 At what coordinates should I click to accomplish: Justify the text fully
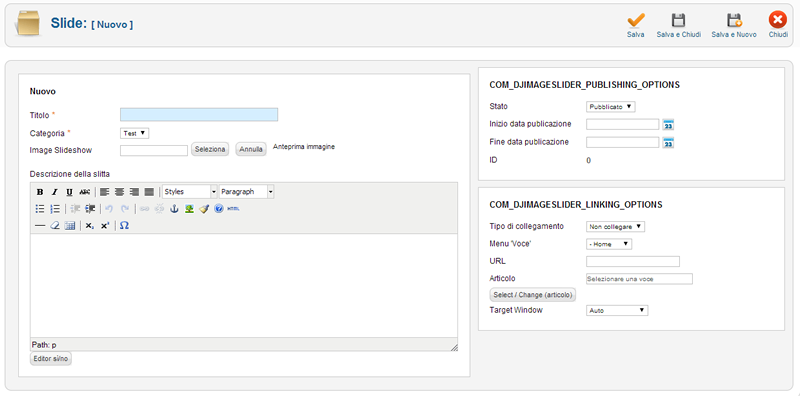coord(149,192)
